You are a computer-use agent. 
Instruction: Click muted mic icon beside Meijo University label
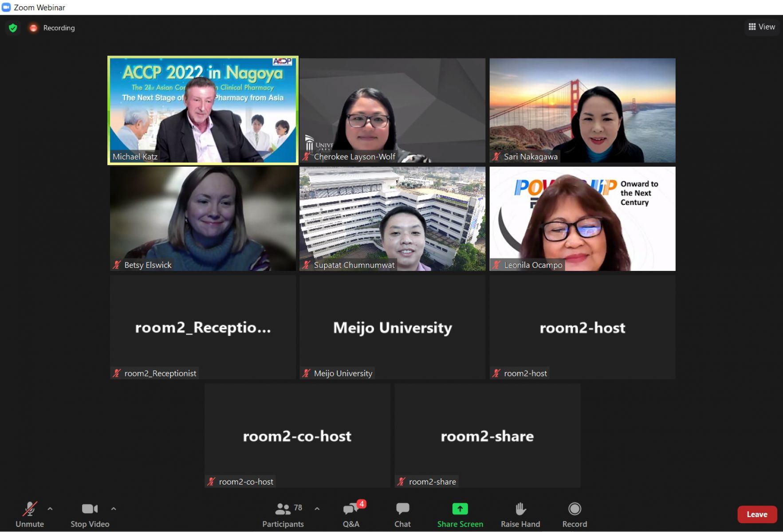pos(307,373)
